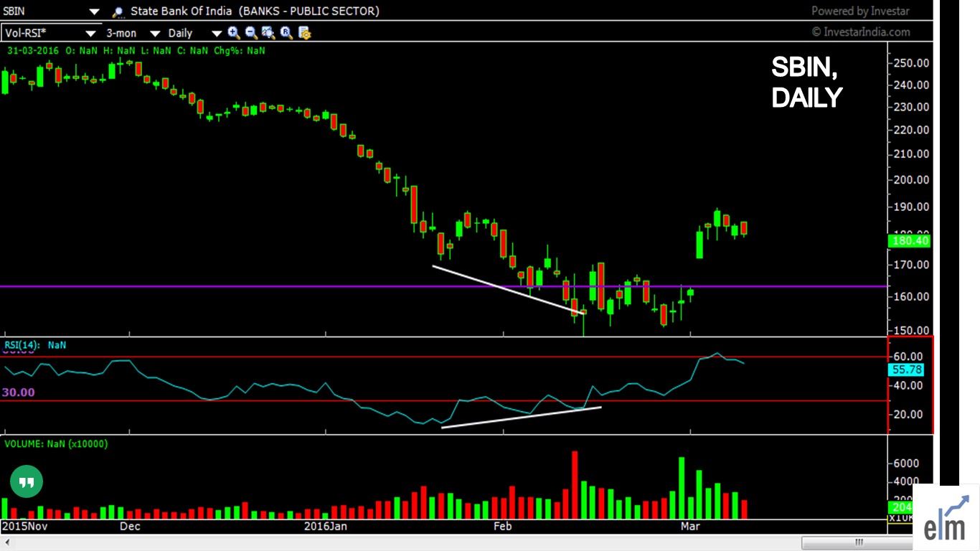Select the purple horizontal support line
The height and width of the screenshot is (551, 980).
coord(443,286)
